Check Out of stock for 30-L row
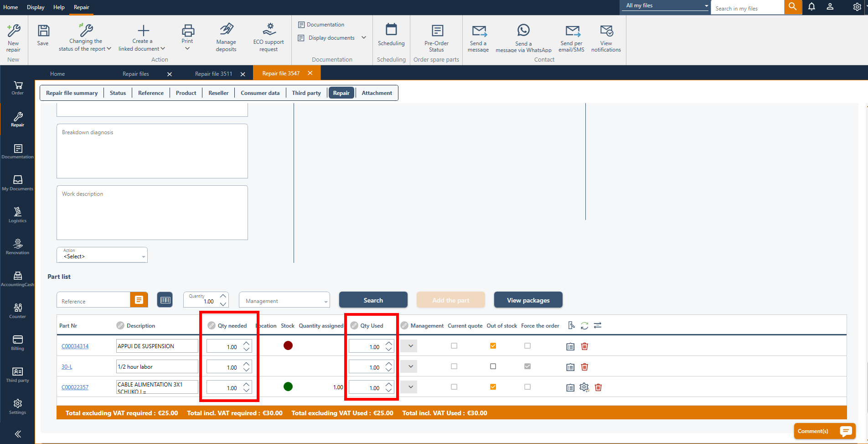Screen dimensions: 868x444 coord(493,366)
